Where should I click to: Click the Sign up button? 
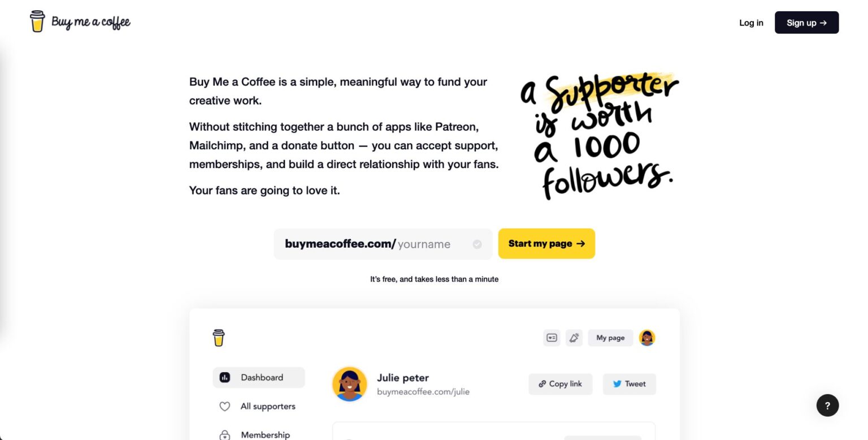[806, 23]
